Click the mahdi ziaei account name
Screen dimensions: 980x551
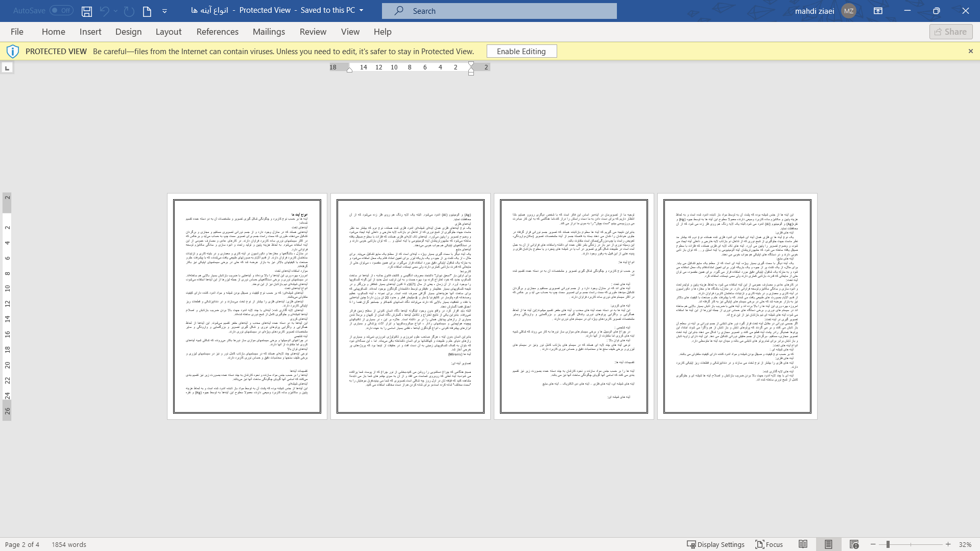815,11
